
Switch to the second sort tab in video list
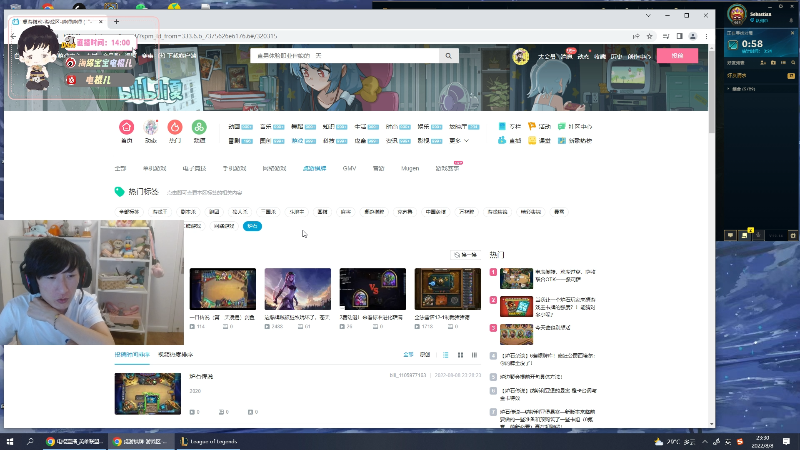click(x=176, y=355)
